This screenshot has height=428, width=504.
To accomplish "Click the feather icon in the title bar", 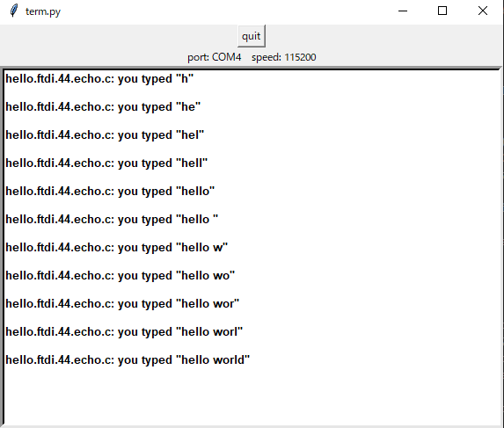I will 13,11.
